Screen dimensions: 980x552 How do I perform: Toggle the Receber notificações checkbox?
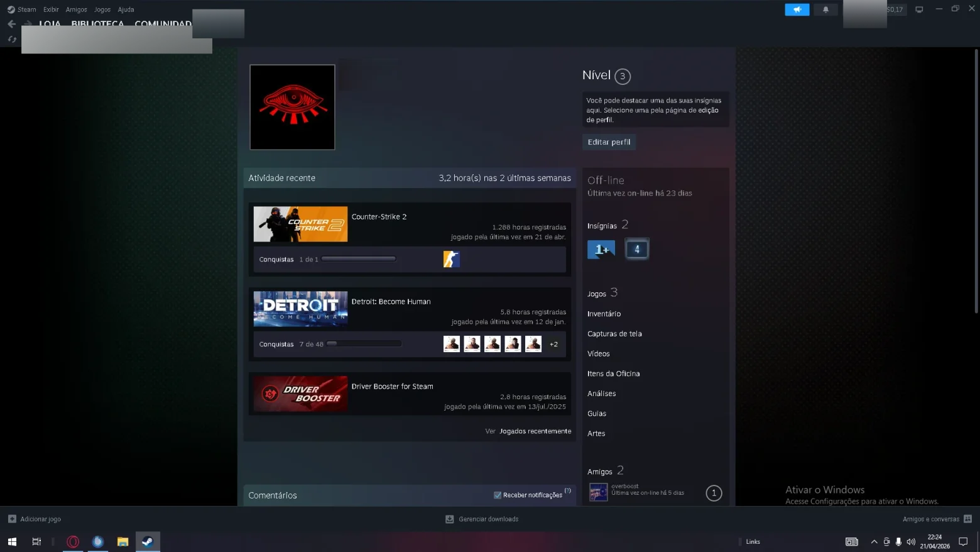coord(498,495)
